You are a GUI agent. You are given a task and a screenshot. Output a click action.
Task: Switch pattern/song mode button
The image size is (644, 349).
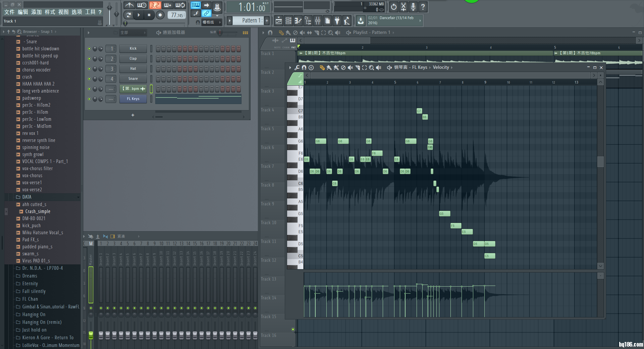[128, 15]
